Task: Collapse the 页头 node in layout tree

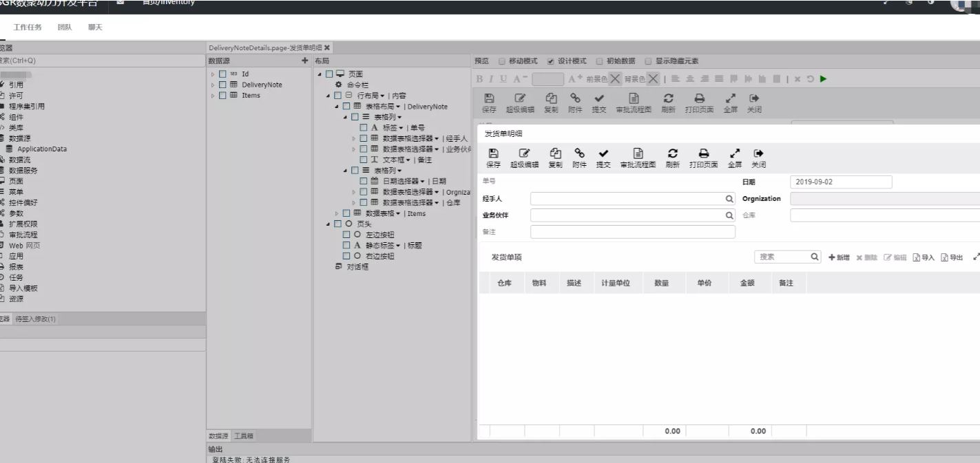Action: (329, 224)
